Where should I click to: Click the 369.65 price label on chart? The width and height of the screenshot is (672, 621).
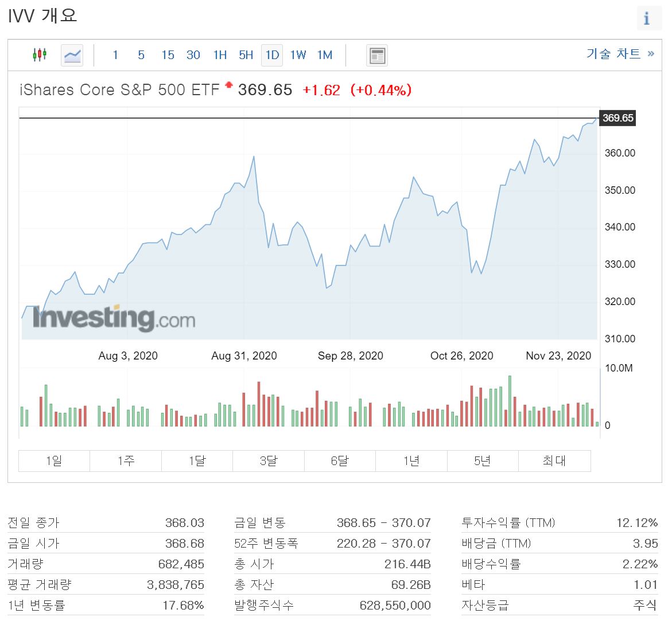617,118
